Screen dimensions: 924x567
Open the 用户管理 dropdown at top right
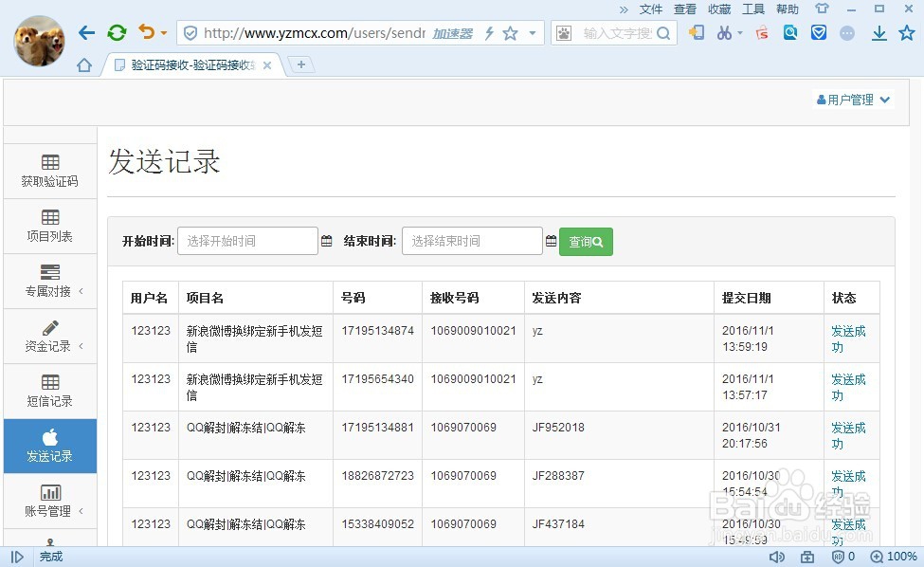coord(852,99)
